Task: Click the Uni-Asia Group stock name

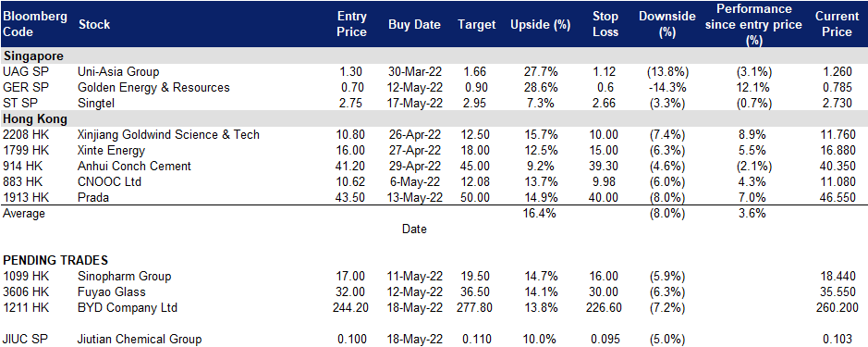Action: tap(119, 72)
